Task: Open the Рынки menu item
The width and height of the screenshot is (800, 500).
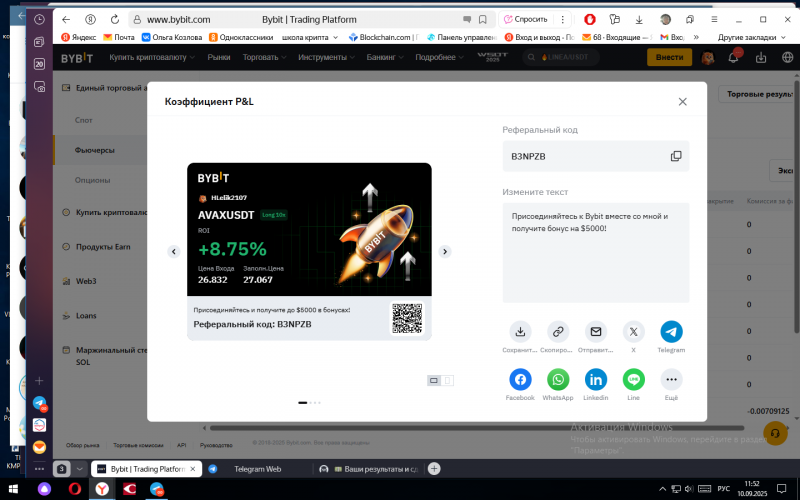Action: [x=218, y=57]
